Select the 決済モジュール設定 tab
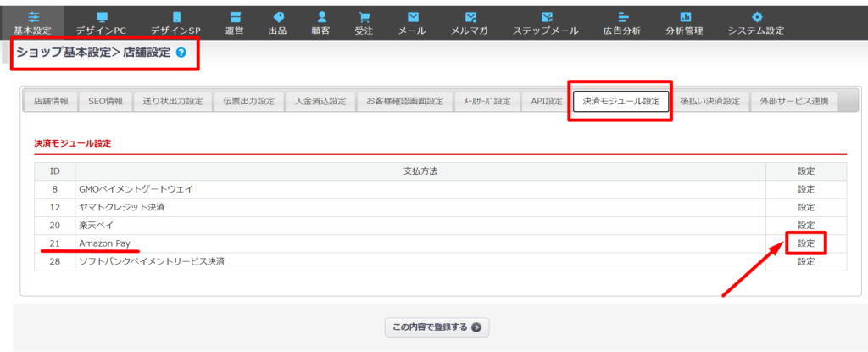The image size is (868, 352). (x=620, y=102)
